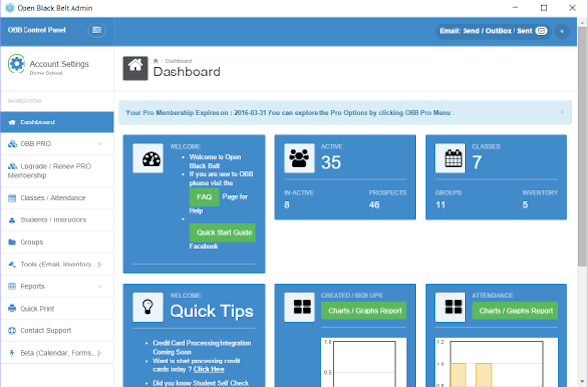Click the Inventory count 5
This screenshot has height=387, width=588.
[x=525, y=205]
